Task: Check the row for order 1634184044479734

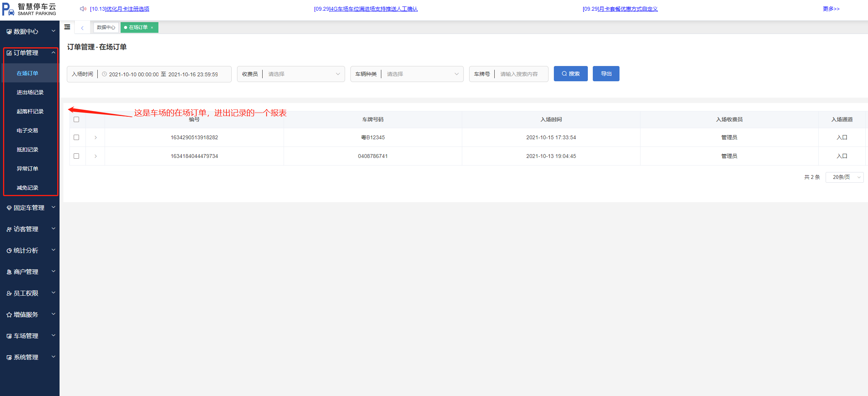Action: [76, 156]
